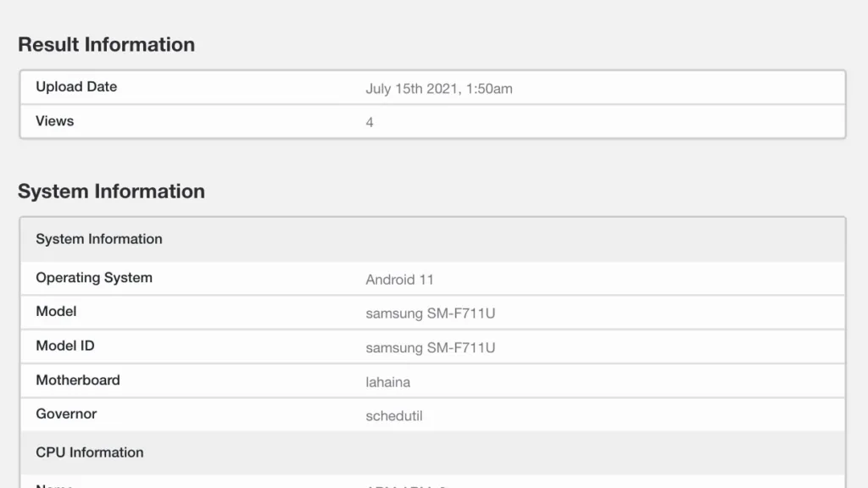Select the schedutil governor value
The width and height of the screenshot is (868, 488).
pyautogui.click(x=393, y=415)
